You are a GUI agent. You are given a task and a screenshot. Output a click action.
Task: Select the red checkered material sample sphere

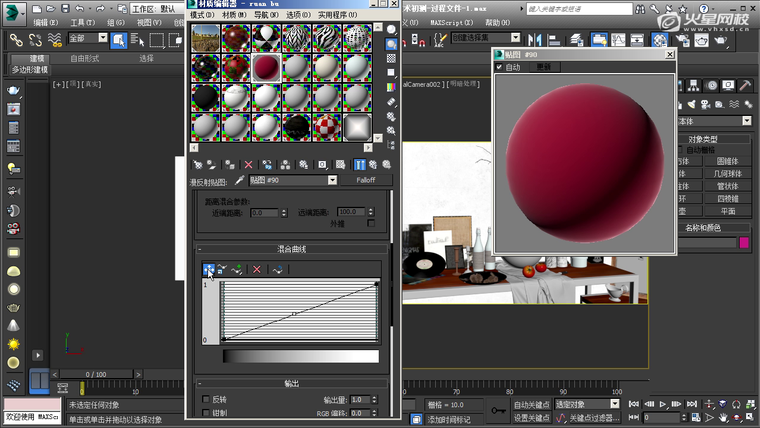coord(326,127)
